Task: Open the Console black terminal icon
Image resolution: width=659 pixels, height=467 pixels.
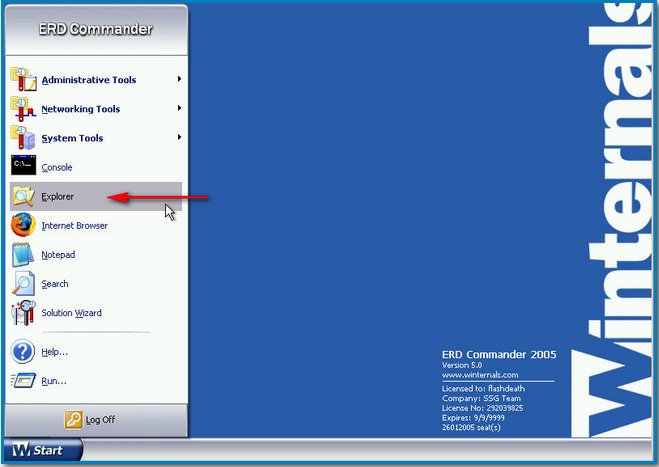Action: 23,167
